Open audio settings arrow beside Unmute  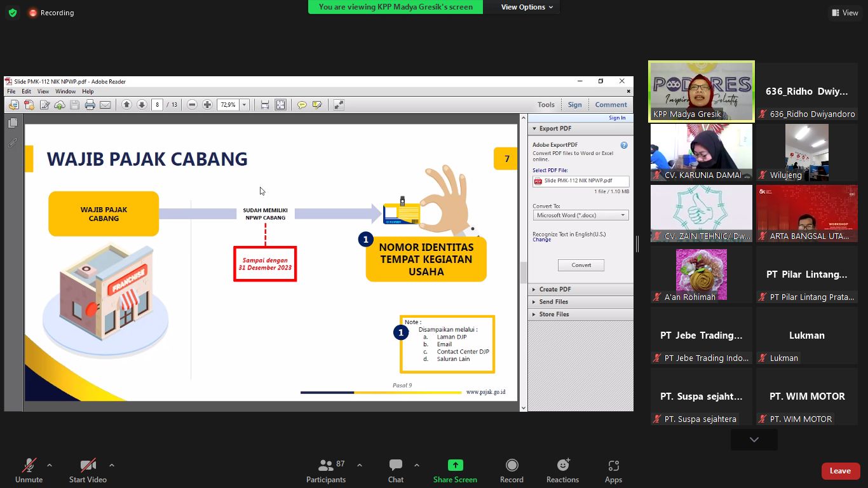(x=50, y=465)
